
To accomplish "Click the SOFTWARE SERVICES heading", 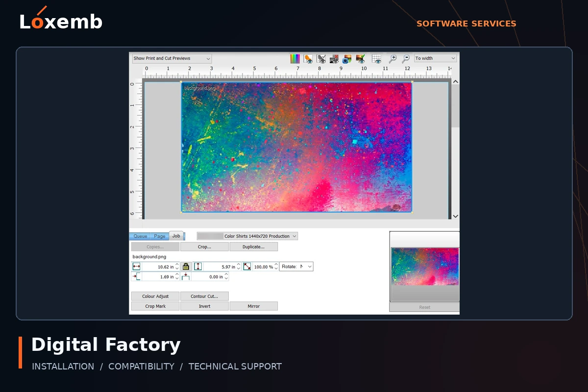I will 466,24.
